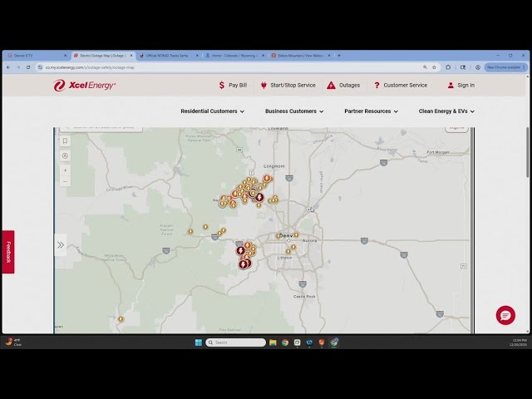
Task: Click the browser forward arrow
Action: pos(18,67)
